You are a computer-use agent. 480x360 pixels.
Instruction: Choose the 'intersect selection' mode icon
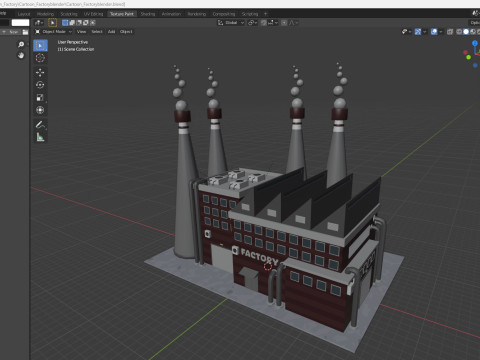(93, 23)
